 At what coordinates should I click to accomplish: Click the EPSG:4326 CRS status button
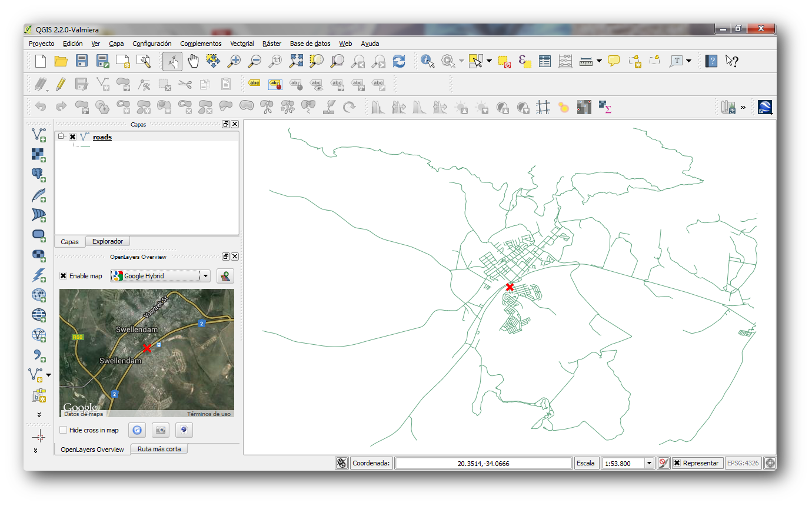(743, 463)
